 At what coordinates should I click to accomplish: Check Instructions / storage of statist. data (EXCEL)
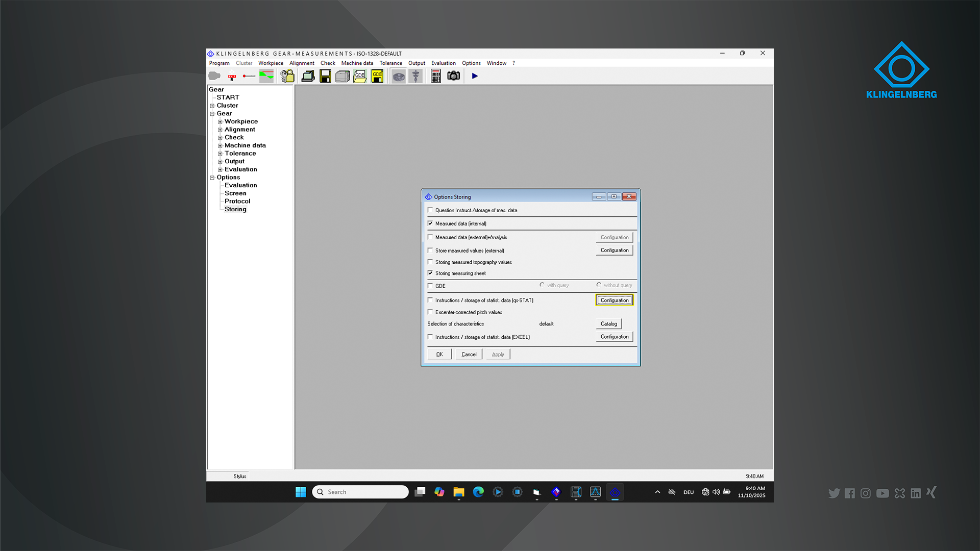coord(430,337)
